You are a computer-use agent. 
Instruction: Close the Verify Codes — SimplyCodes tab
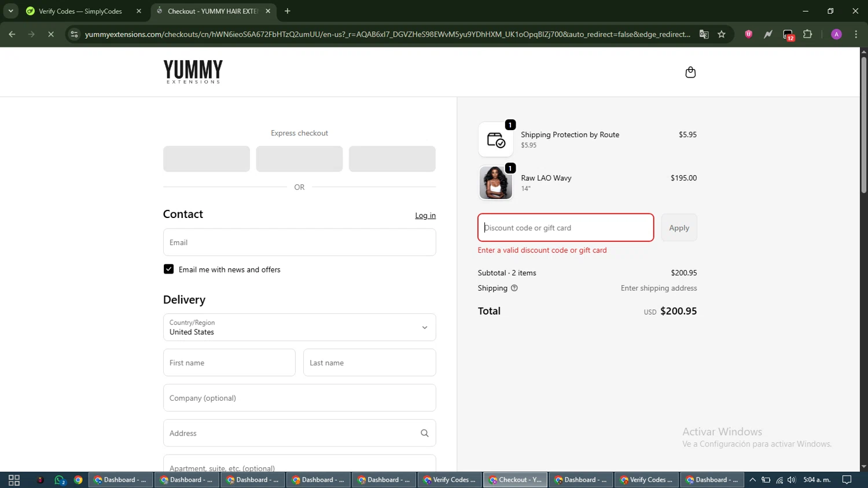(139, 11)
